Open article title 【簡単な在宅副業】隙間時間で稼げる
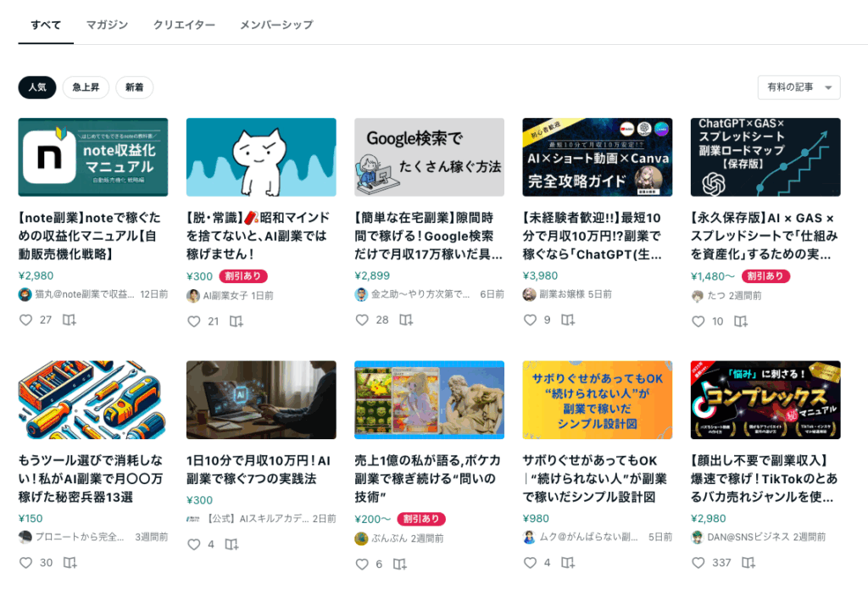The height and width of the screenshot is (596, 868). 429,236
